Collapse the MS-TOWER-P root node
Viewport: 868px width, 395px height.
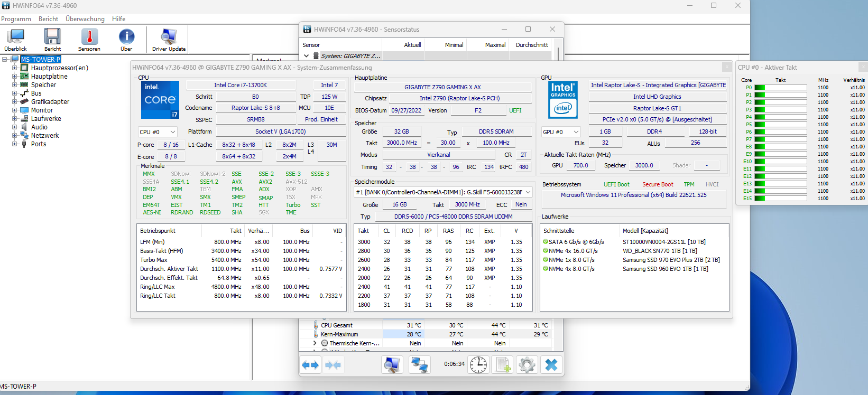pos(5,59)
